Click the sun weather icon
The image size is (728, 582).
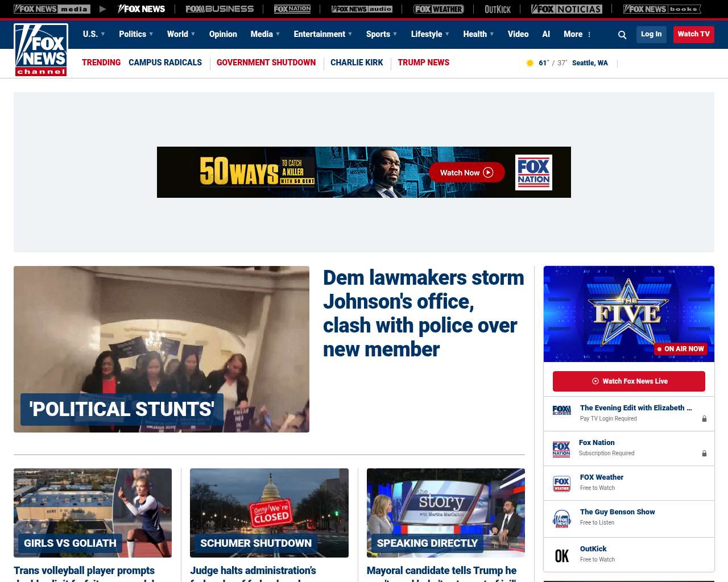click(x=530, y=63)
